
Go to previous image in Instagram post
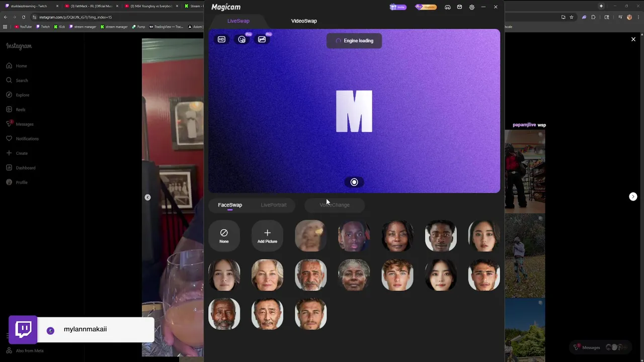[147, 198]
